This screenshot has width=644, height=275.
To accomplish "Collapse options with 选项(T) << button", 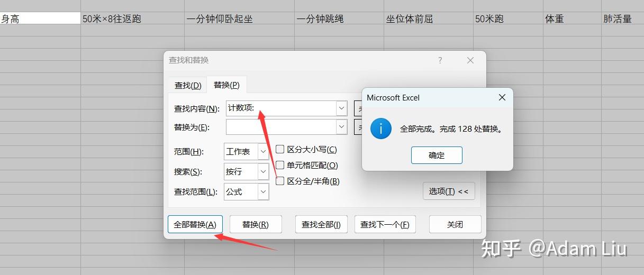I will point(449,191).
